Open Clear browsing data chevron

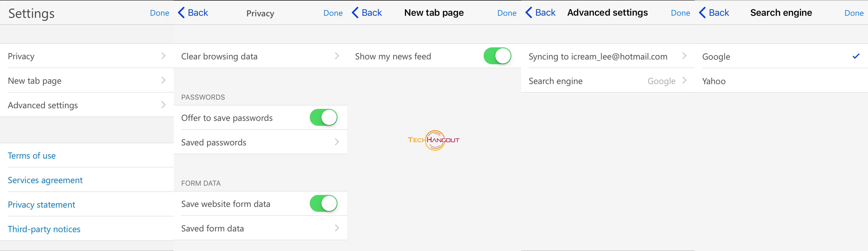[x=337, y=56]
